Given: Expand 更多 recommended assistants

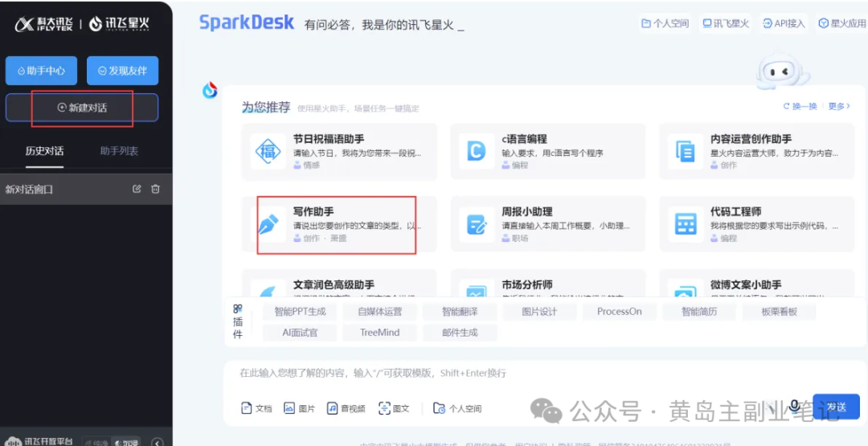Looking at the screenshot, I should click(x=839, y=106).
